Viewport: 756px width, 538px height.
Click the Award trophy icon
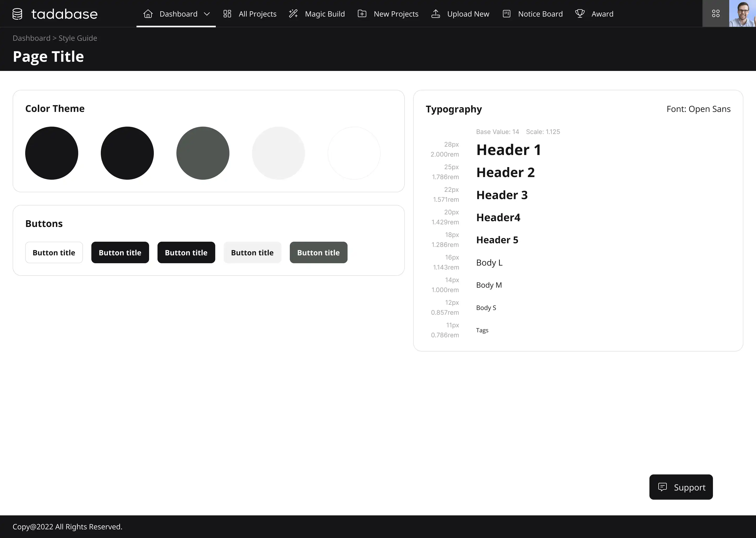pos(580,14)
